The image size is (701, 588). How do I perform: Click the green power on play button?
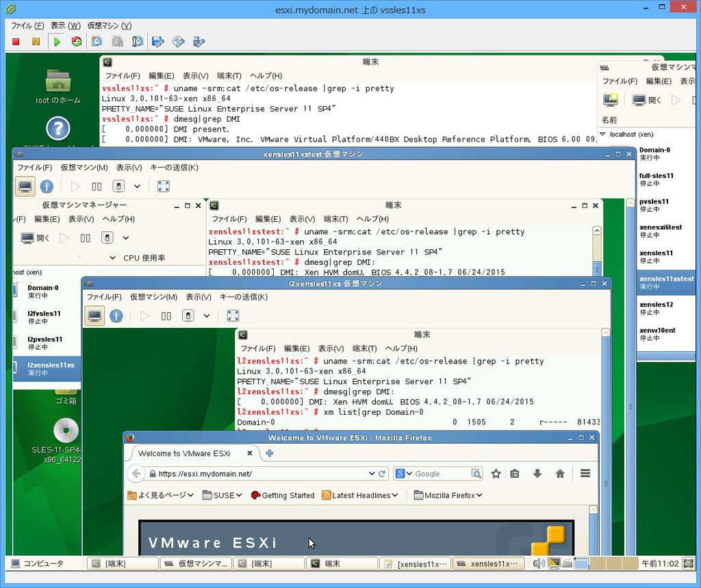click(x=57, y=42)
